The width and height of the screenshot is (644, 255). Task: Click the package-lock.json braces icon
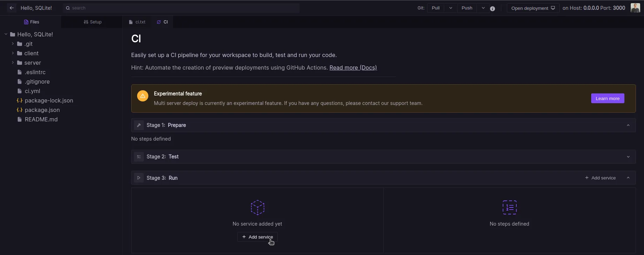pyautogui.click(x=20, y=100)
